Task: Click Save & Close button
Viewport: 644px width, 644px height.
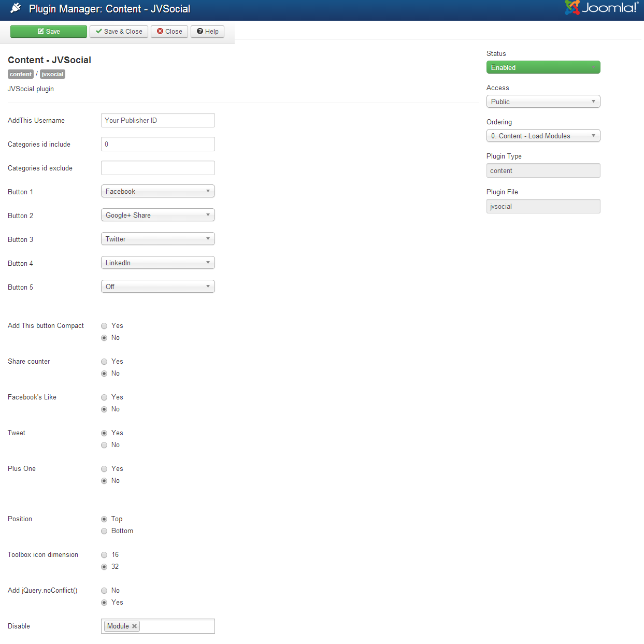Action: 119,32
